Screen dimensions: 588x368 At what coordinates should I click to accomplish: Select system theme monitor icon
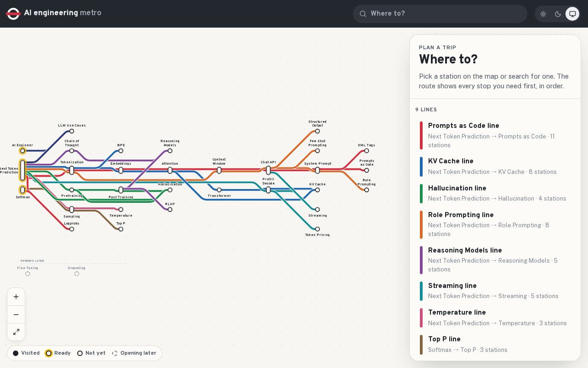[x=572, y=14]
